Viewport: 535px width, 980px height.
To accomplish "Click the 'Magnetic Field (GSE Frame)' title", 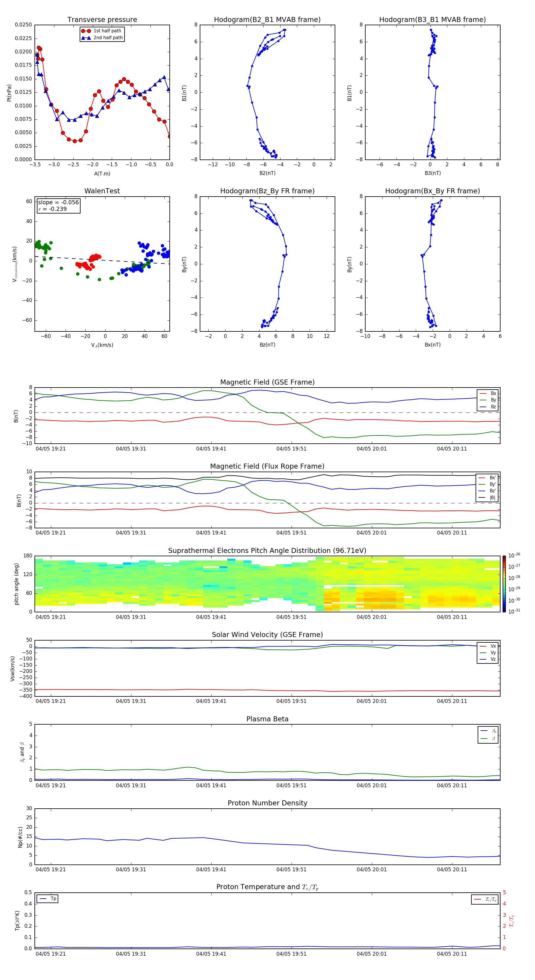I will tap(267, 382).
